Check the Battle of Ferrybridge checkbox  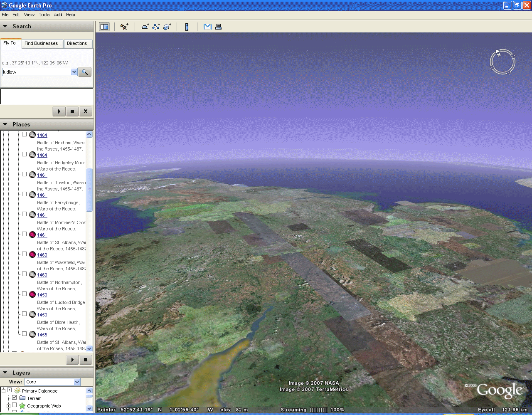(24, 194)
